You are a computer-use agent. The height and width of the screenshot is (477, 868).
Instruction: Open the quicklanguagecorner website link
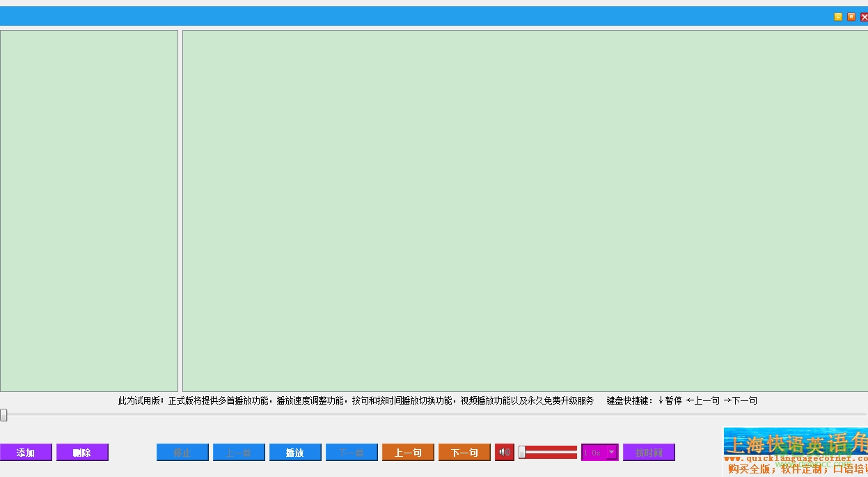tap(795, 459)
